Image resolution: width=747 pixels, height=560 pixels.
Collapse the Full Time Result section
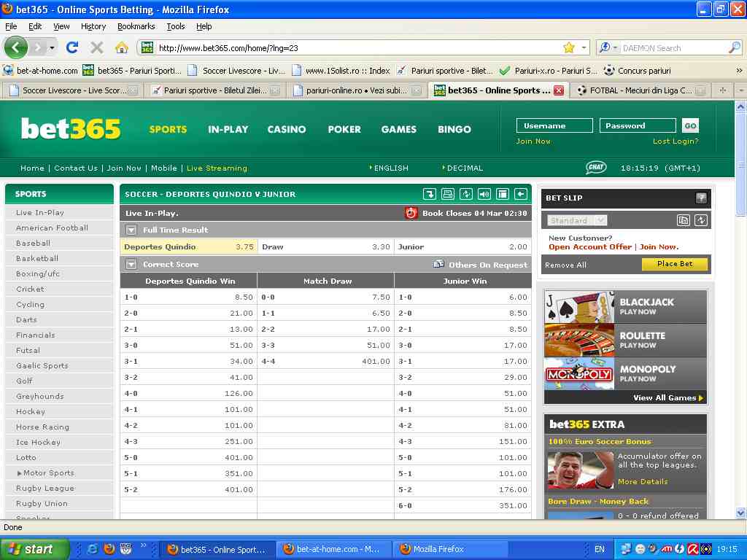pos(131,230)
